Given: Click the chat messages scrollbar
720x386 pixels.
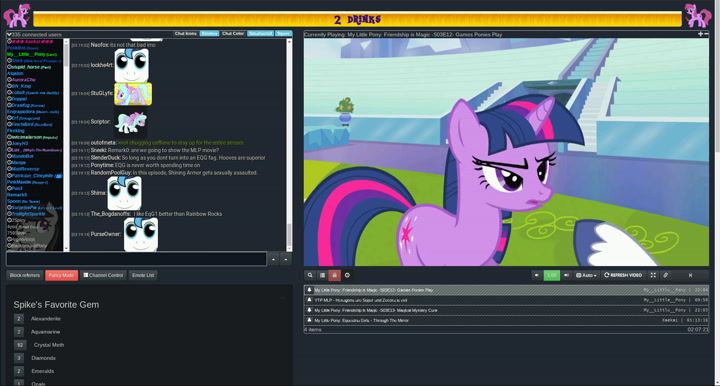Looking at the screenshot, I should pyautogui.click(x=289, y=145).
